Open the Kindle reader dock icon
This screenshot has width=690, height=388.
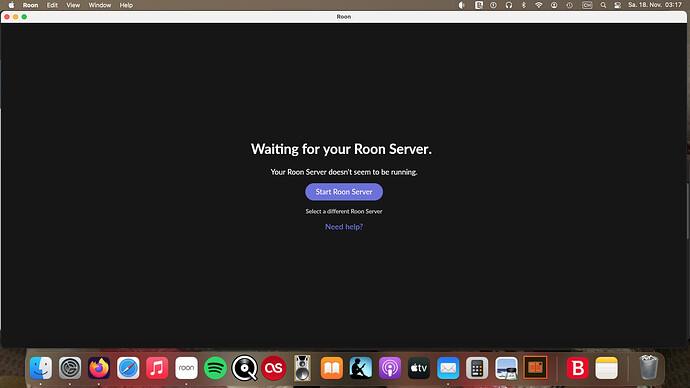(361, 368)
